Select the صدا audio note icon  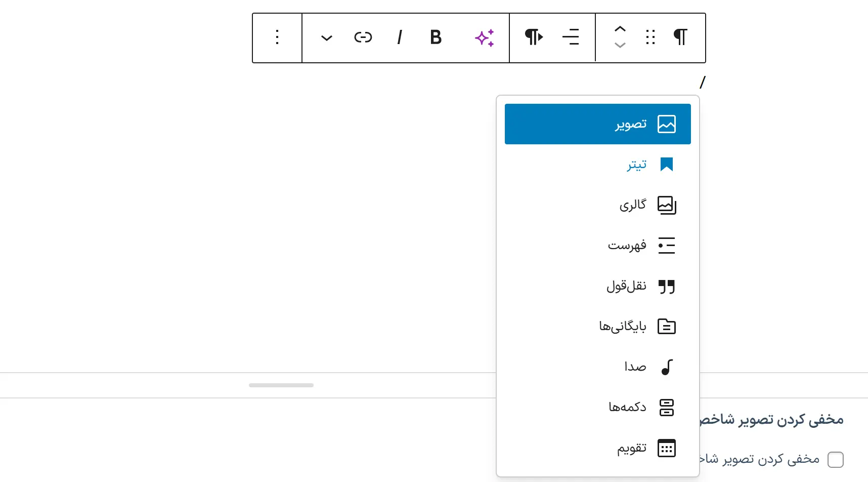pos(667,367)
